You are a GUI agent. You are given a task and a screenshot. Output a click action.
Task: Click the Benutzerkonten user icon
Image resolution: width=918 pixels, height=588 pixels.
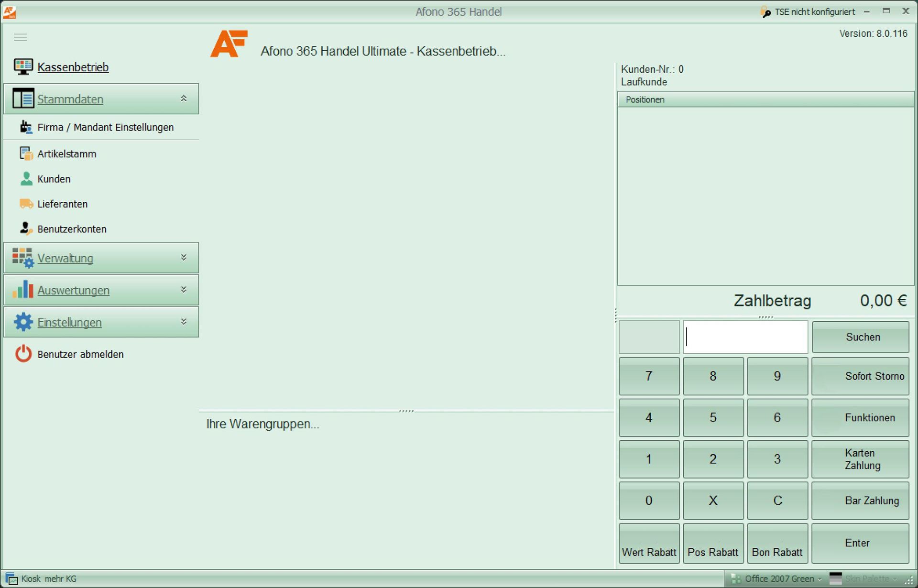tap(26, 229)
